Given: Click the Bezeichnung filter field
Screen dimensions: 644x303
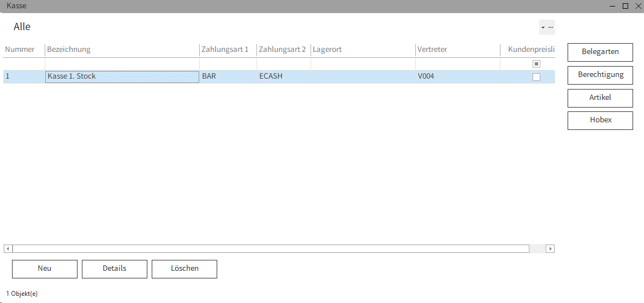Looking at the screenshot, I should tap(122, 64).
